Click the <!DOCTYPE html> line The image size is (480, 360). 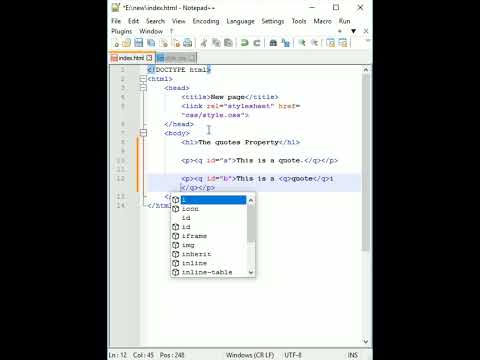[x=179, y=70]
